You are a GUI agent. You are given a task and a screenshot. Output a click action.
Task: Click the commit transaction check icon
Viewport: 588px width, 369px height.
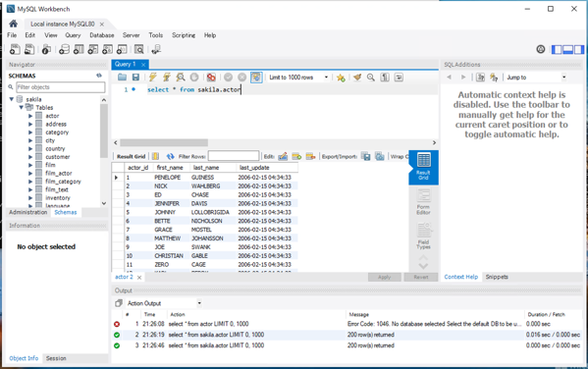point(228,78)
